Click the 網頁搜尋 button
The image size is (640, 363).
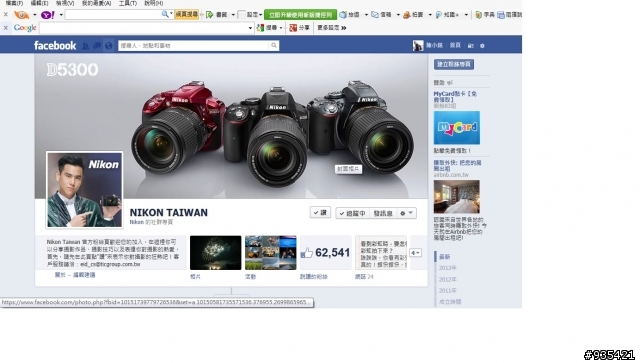(x=187, y=15)
